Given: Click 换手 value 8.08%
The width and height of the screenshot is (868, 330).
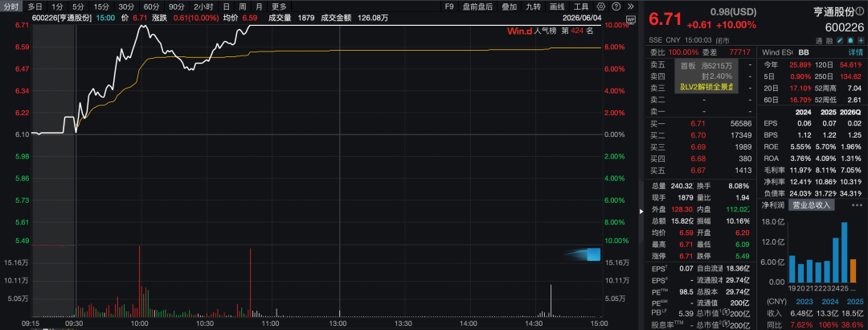Looking at the screenshot, I should pyautogui.click(x=739, y=186).
